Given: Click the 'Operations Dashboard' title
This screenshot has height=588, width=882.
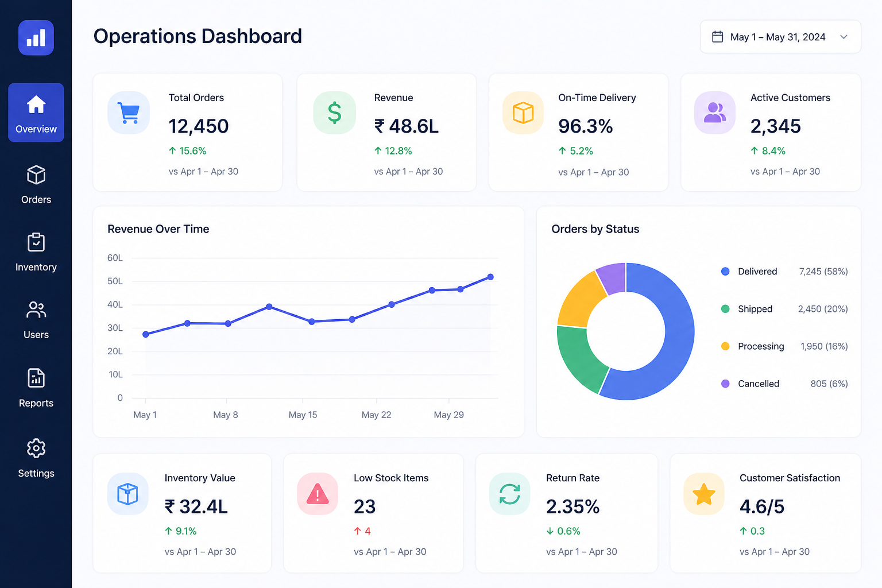Looking at the screenshot, I should tap(198, 36).
